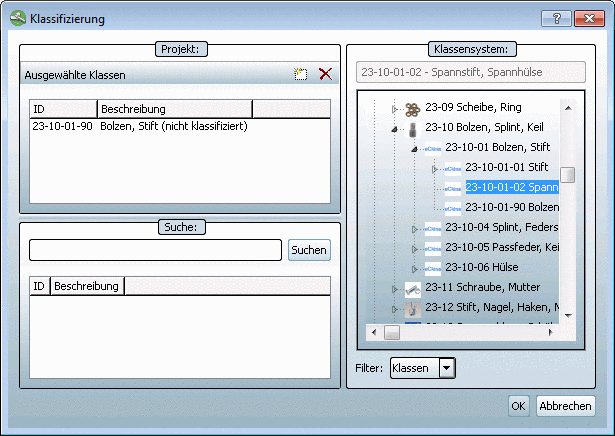Click into the Suche text field

155,250
